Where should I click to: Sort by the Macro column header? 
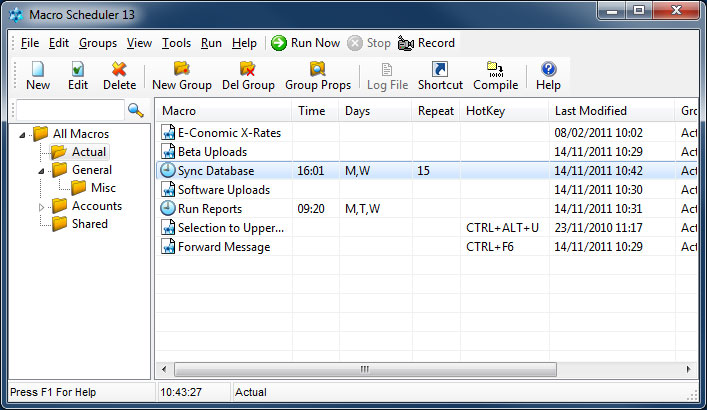[224, 111]
